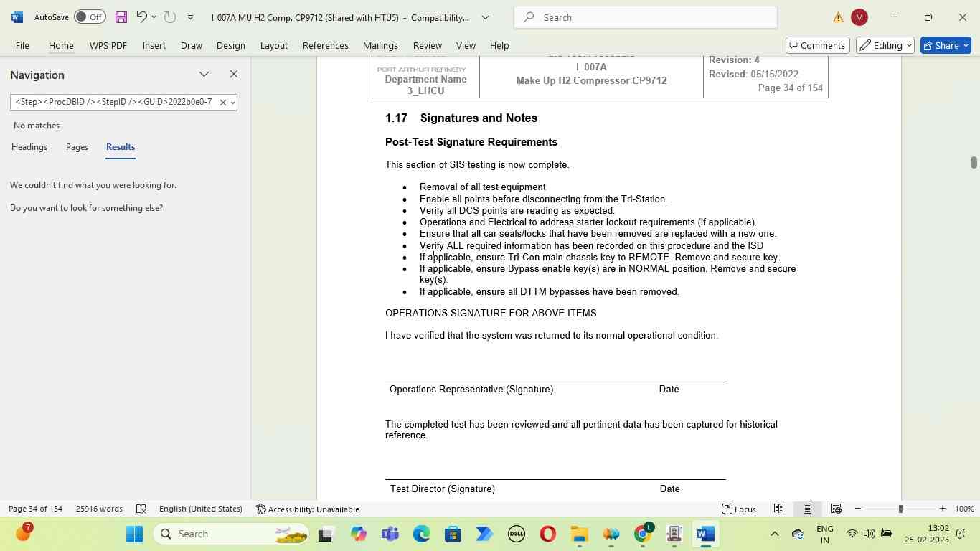Open Navigation pane options chevron
Screen dimensions: 980x551
[204, 75]
